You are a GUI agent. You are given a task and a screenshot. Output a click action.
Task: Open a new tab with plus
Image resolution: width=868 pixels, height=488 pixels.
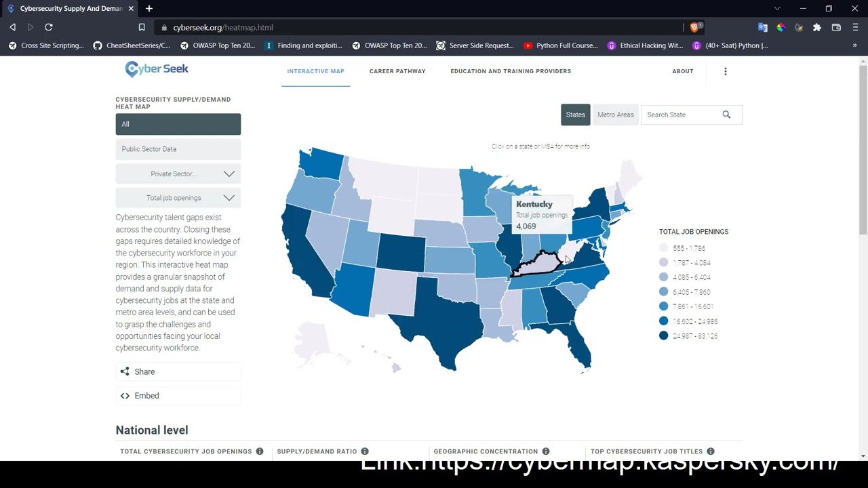149,8
